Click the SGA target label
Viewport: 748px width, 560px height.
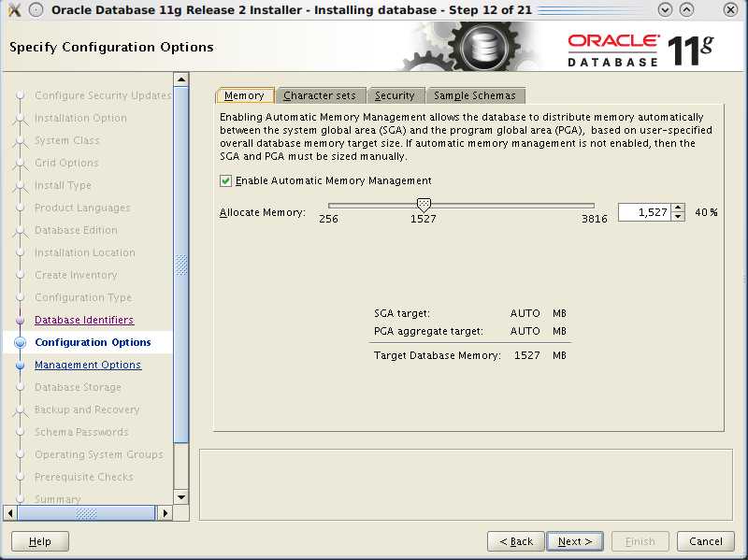pyautogui.click(x=402, y=313)
